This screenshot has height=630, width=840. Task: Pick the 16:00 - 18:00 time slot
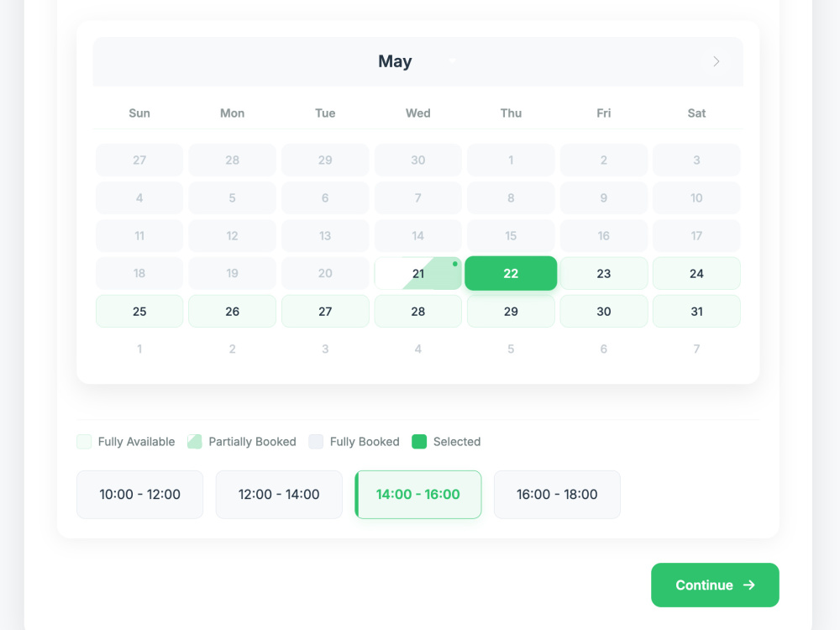point(557,495)
